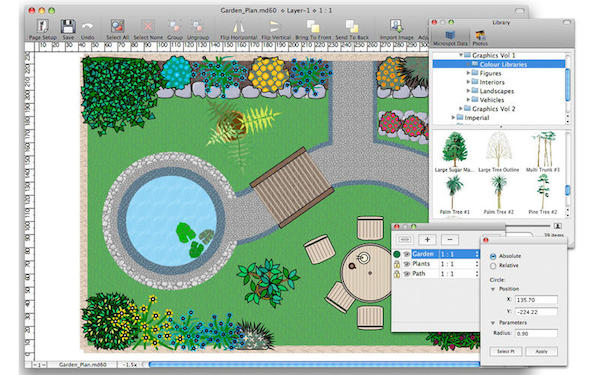
Task: Click the Bring To Front icon
Action: 313,26
